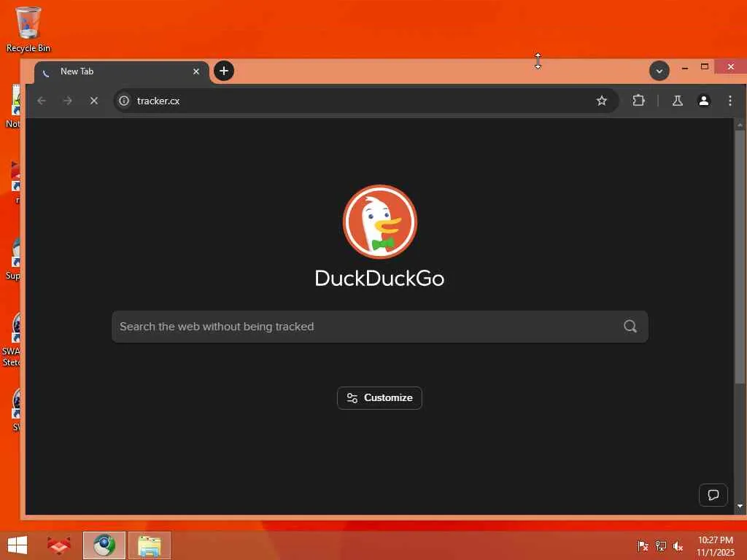This screenshot has width=747, height=560.
Task: Switch to the browser taskbar icon
Action: click(x=104, y=545)
